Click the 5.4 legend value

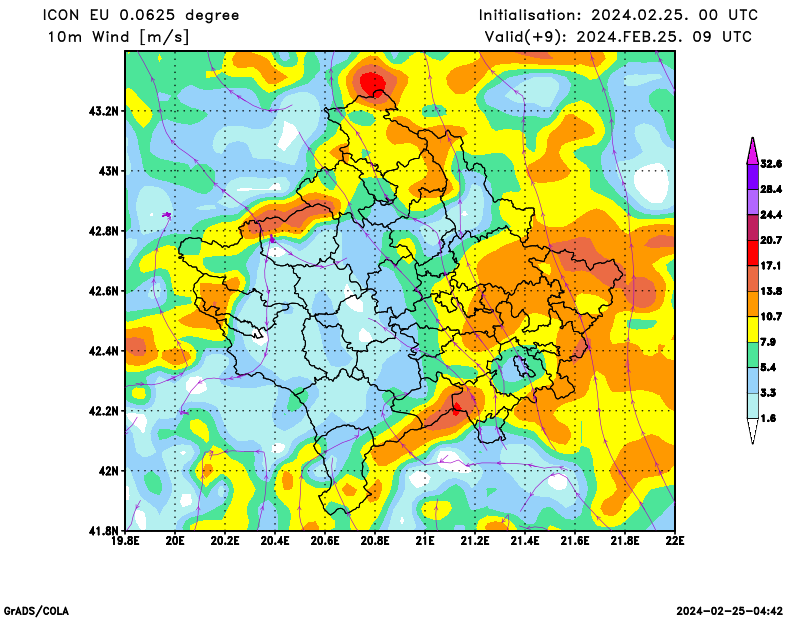(x=768, y=367)
